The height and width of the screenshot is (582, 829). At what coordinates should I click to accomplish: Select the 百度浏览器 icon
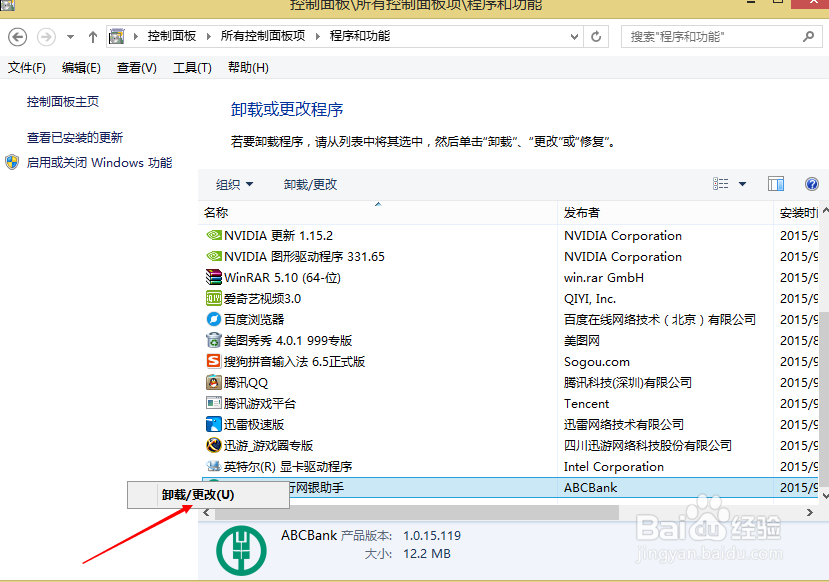[214, 319]
